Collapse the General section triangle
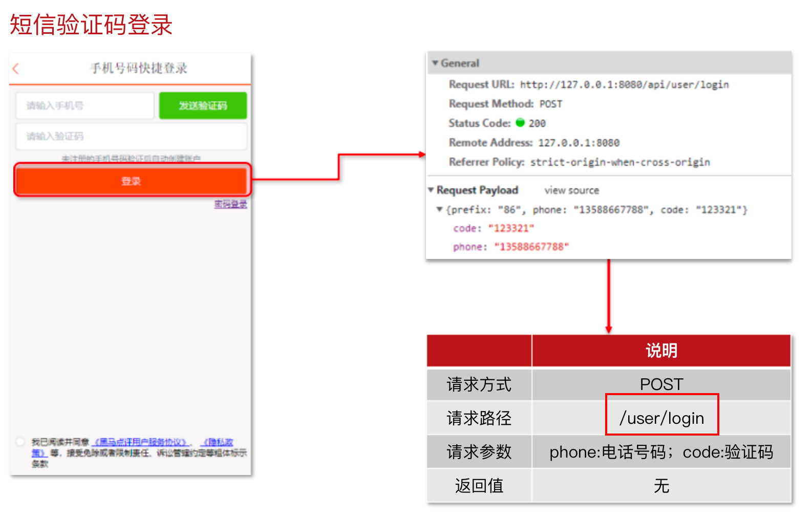The width and height of the screenshot is (812, 519). (435, 63)
